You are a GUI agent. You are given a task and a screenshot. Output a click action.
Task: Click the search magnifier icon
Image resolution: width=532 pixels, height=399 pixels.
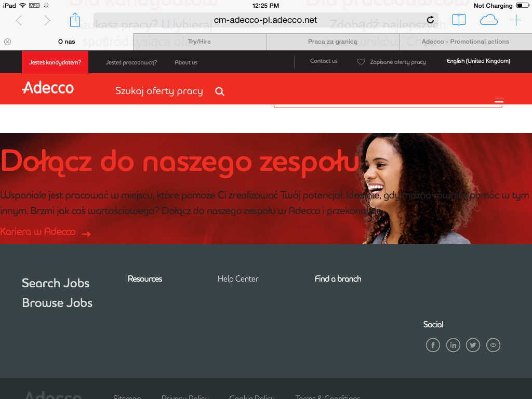(x=220, y=91)
